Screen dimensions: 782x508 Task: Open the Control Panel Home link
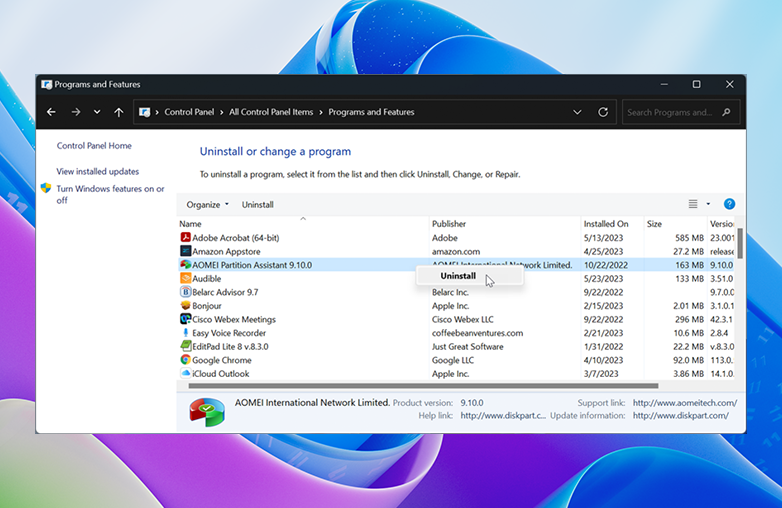coord(94,146)
